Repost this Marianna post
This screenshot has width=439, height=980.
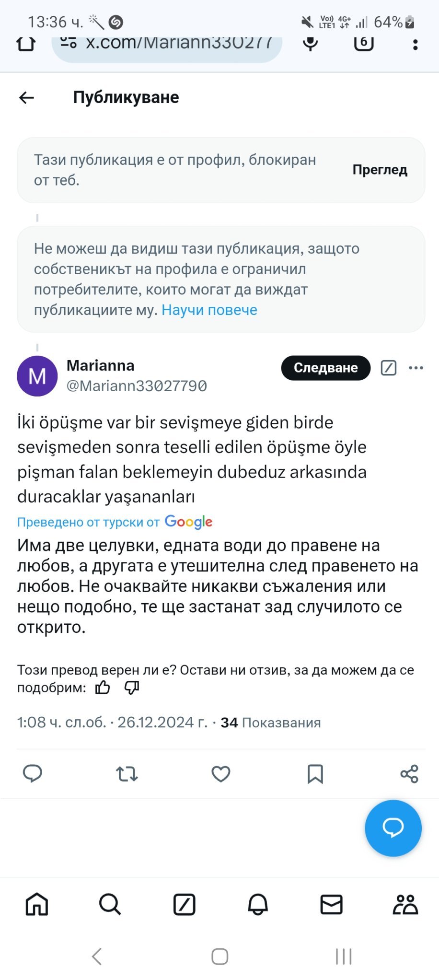coord(127,773)
